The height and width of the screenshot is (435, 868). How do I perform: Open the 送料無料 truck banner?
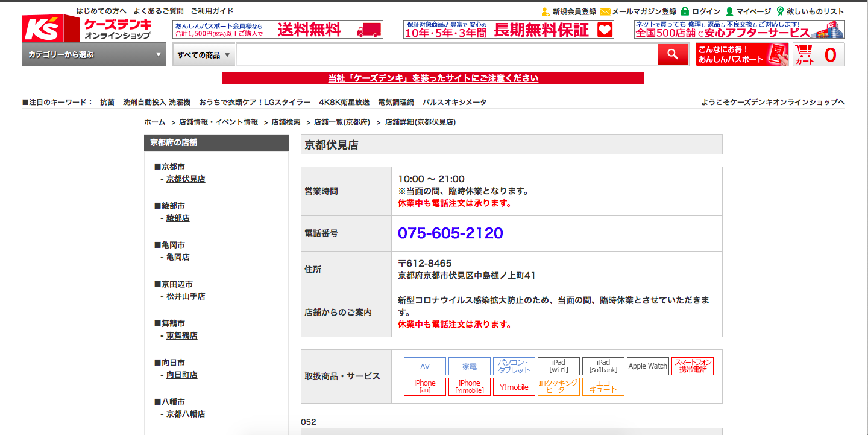278,30
